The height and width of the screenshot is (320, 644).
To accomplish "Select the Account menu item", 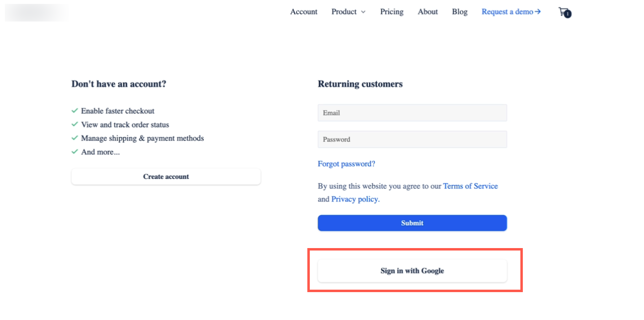I will [303, 11].
